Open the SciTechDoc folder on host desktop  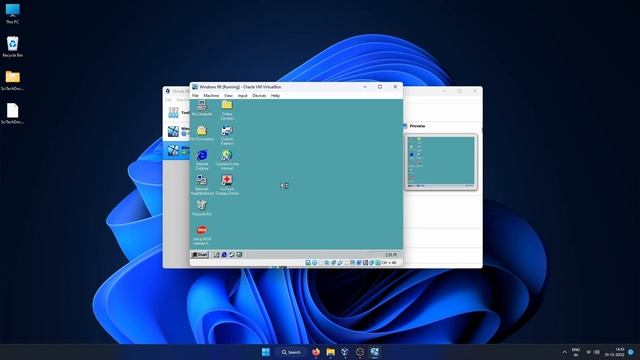click(x=12, y=80)
